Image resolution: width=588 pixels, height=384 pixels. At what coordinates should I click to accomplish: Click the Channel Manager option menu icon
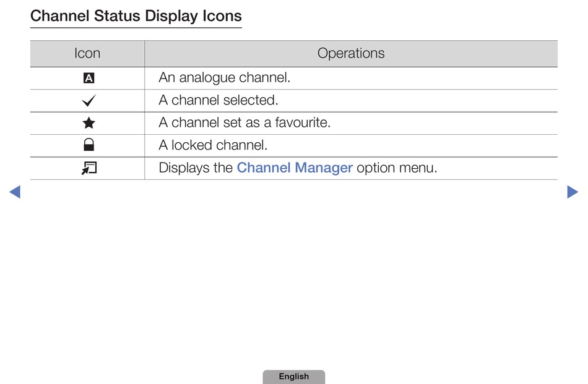click(x=89, y=168)
